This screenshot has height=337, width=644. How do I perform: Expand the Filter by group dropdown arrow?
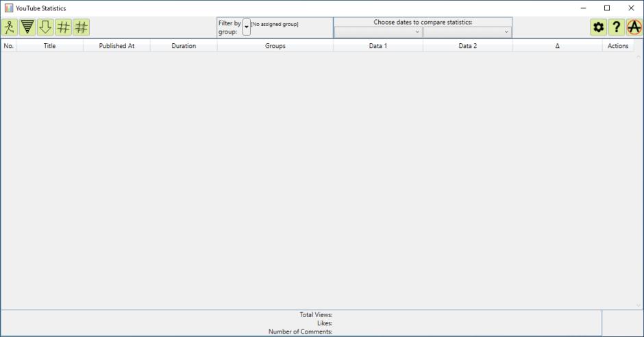coord(247,27)
